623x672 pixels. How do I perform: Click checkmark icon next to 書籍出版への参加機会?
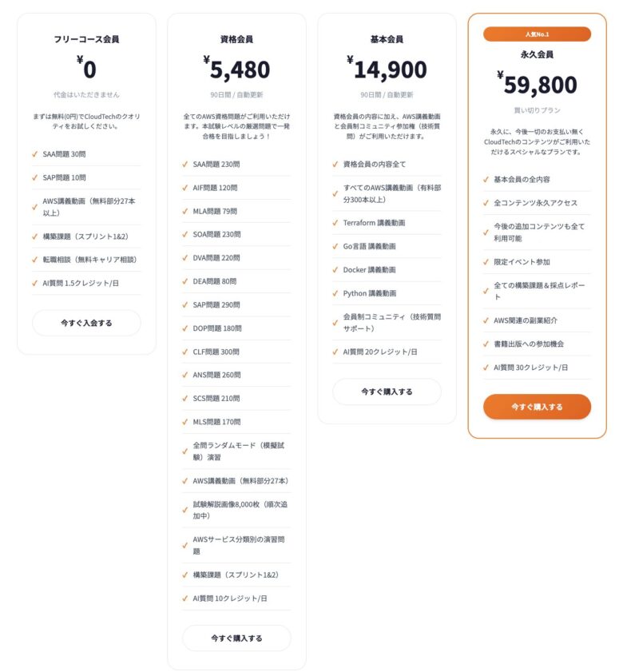[x=486, y=344]
